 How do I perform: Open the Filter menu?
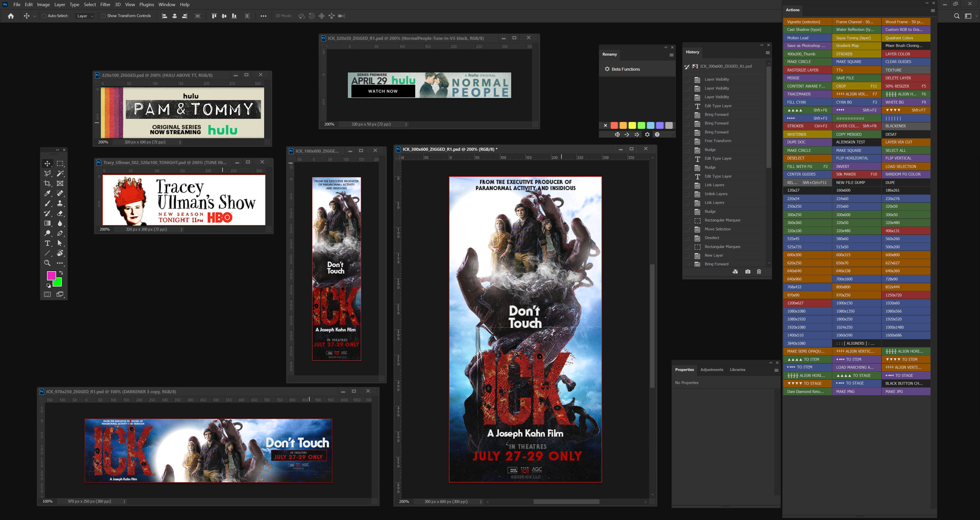(x=105, y=5)
